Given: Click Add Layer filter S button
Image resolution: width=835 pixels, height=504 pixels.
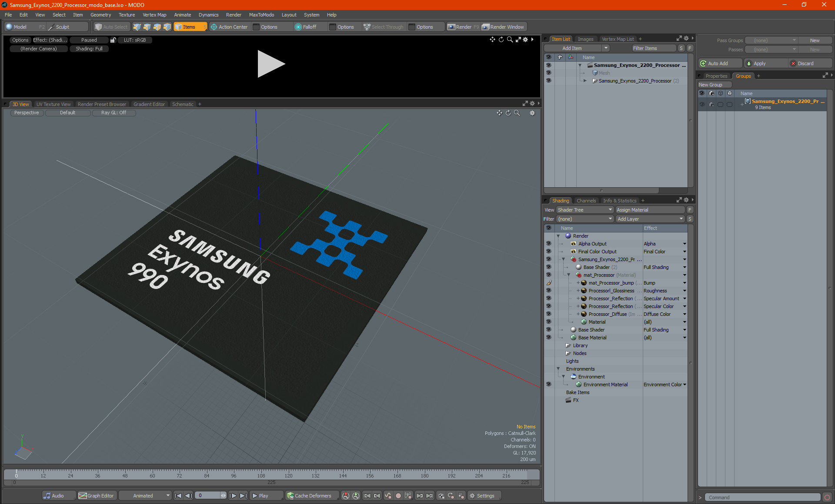Looking at the screenshot, I should pos(690,219).
